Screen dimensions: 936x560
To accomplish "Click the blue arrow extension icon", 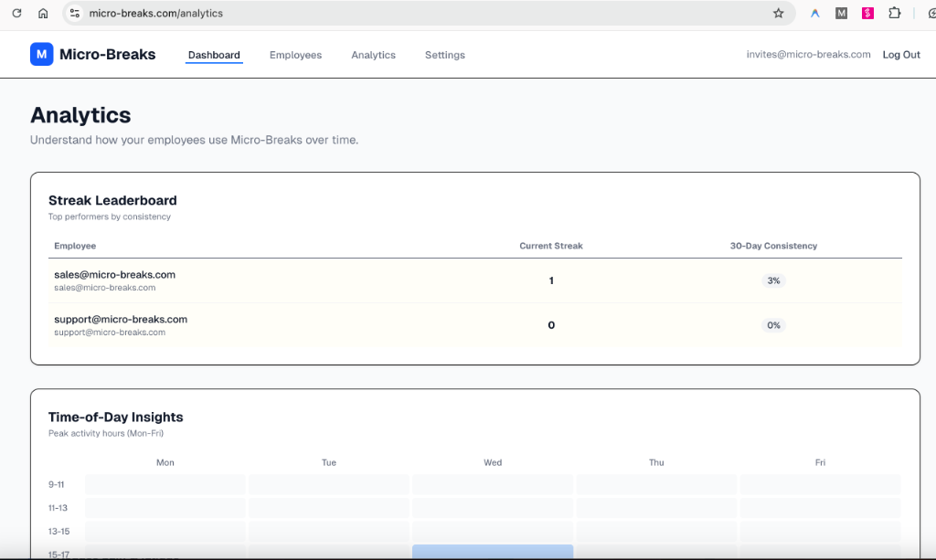I will tap(815, 14).
